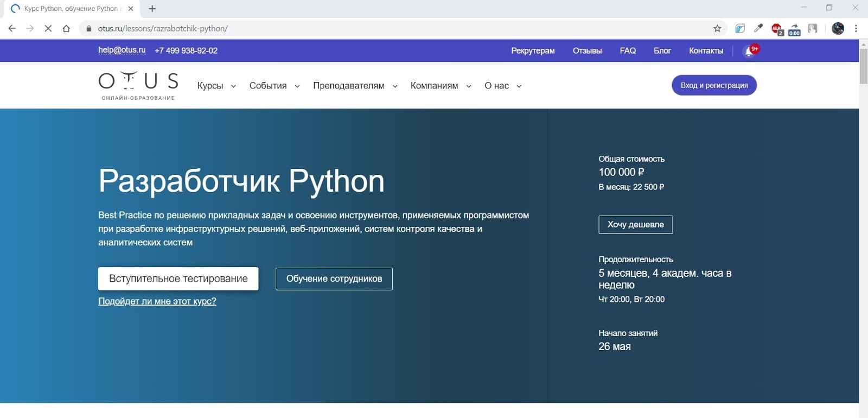Click the Разработчик Python heading
868x418 pixels.
pos(241,181)
